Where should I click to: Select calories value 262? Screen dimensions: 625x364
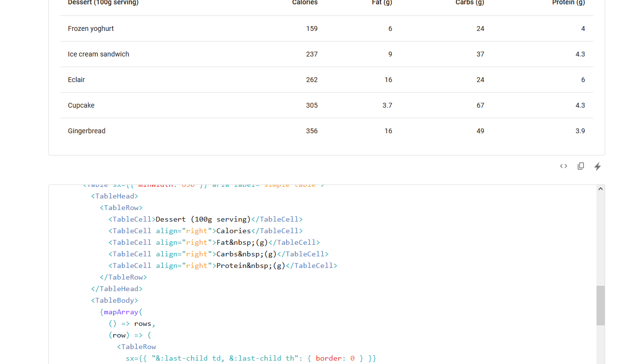[x=312, y=80]
